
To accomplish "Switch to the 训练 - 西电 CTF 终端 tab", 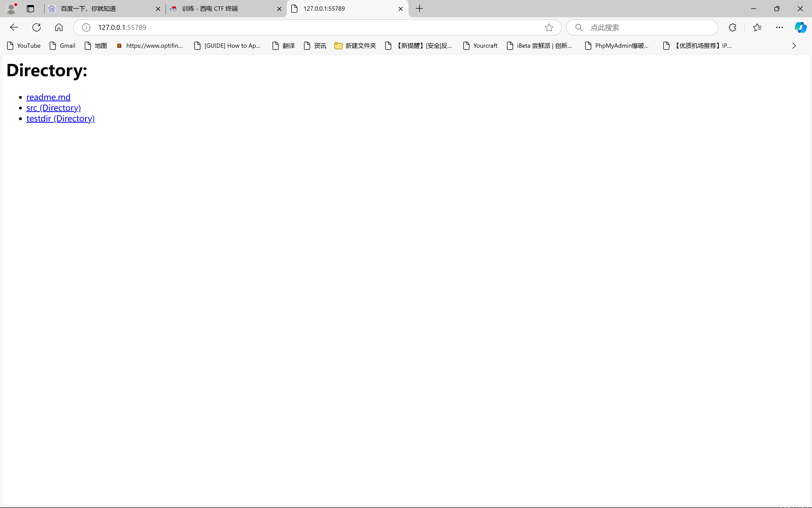I will 226,8.
